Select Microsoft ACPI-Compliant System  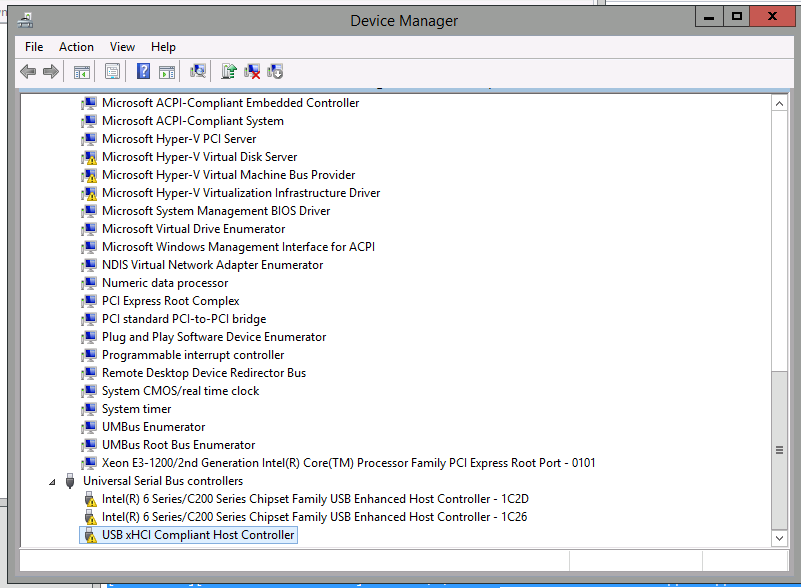[x=193, y=121]
